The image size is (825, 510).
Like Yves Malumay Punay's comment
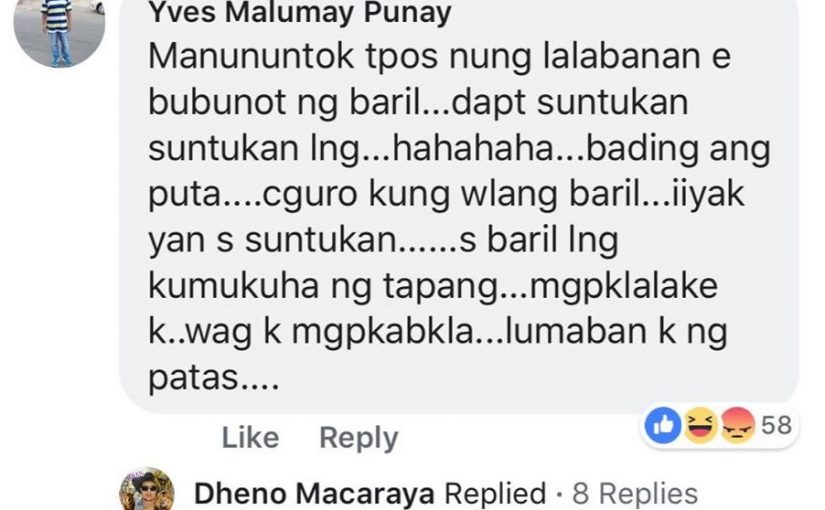click(x=250, y=437)
